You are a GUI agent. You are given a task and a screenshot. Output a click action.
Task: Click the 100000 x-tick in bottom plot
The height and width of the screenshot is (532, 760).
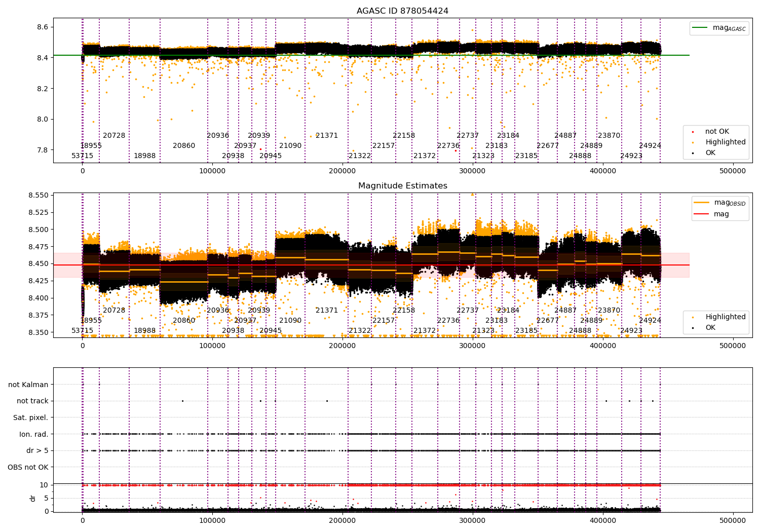click(212, 520)
